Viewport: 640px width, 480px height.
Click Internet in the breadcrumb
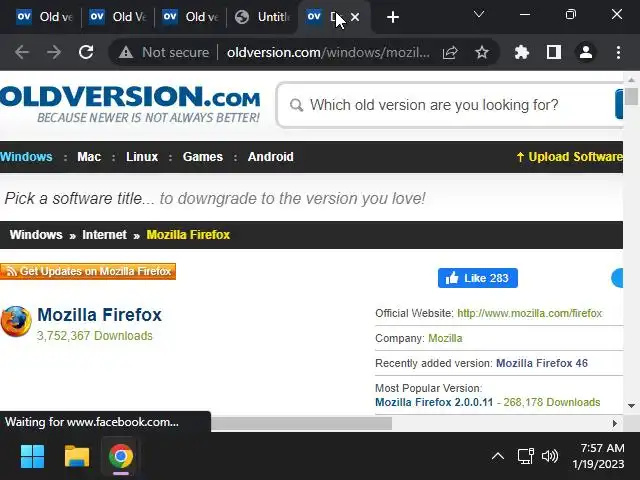104,235
